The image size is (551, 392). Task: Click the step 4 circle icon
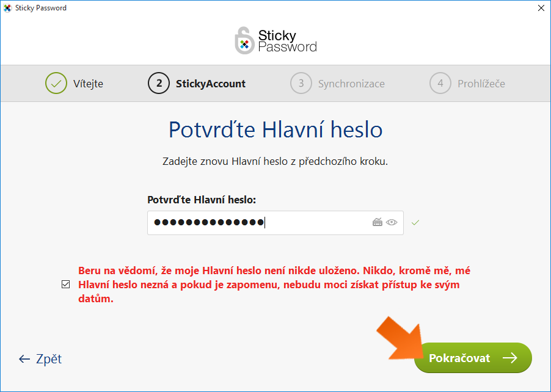tap(440, 83)
